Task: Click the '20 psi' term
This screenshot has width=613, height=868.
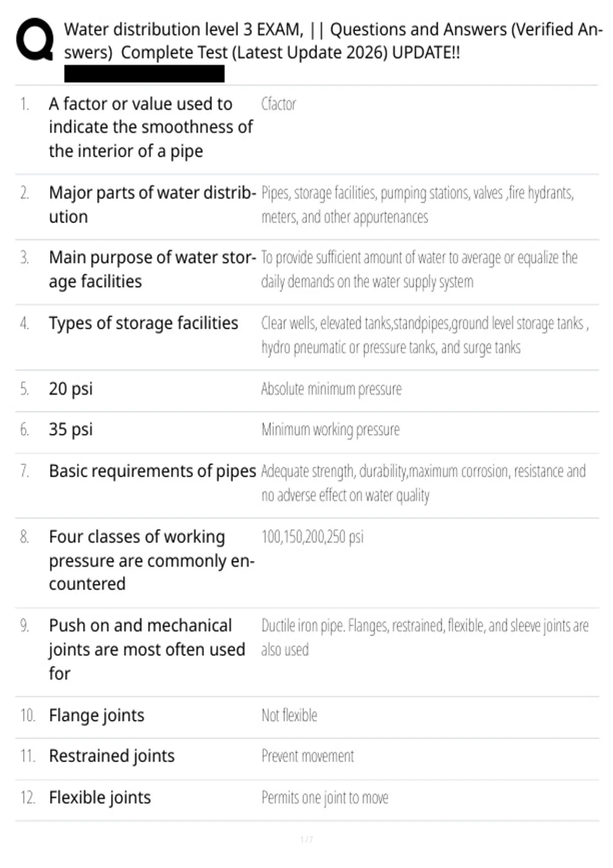Action: [71, 389]
